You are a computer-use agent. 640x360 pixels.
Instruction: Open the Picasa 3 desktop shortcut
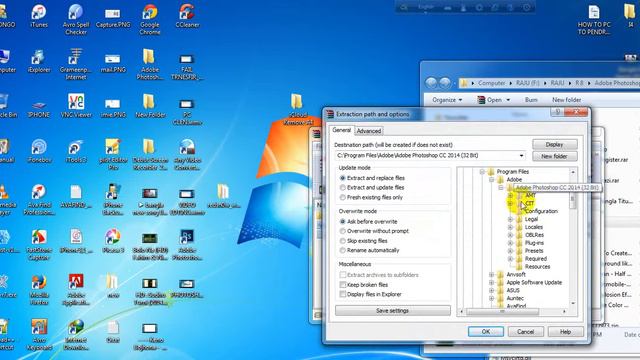113,241
